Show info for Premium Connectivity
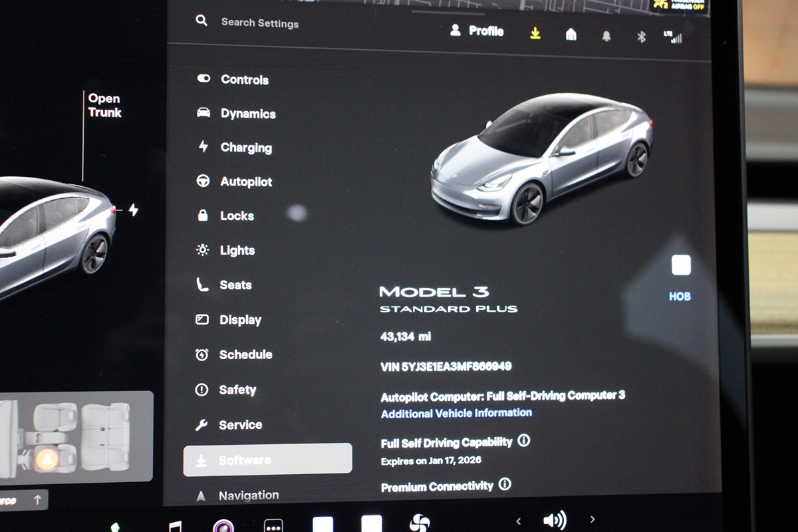798x532 pixels. 505,484
